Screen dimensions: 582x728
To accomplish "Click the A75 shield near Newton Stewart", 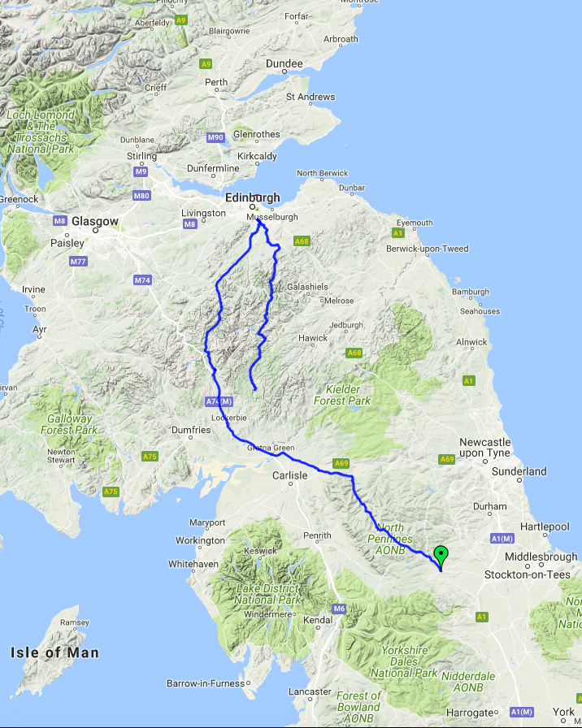I will tap(111, 492).
